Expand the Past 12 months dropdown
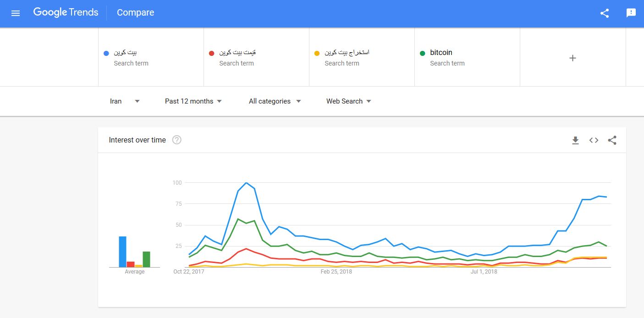Viewport: 644px width, 318px height. coord(193,101)
